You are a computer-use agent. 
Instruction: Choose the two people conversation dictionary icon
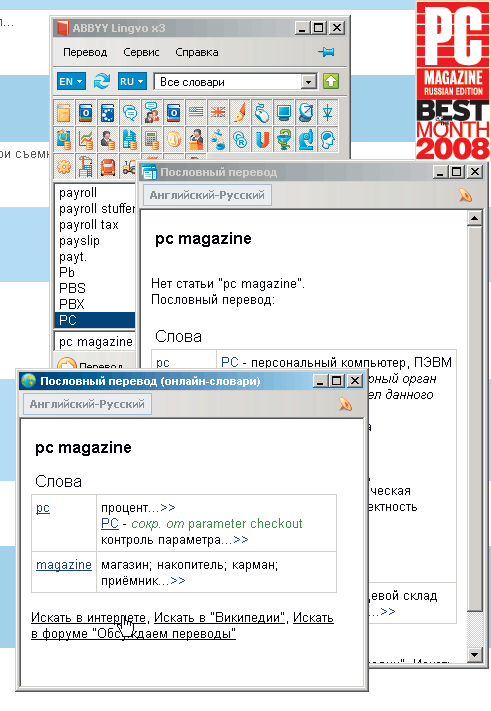(x=151, y=112)
